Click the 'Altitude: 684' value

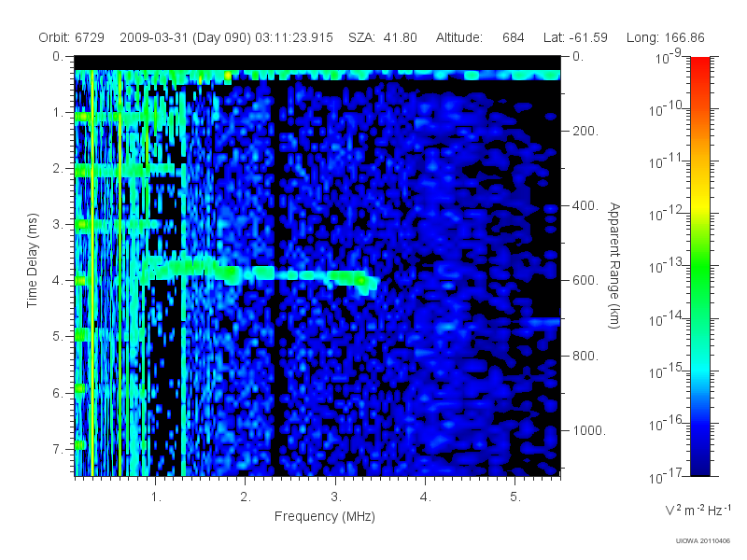click(x=480, y=37)
